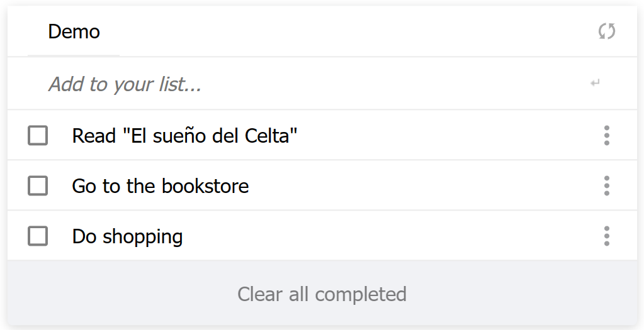Tick the Do shopping checkbox
644x330 pixels.
[38, 236]
